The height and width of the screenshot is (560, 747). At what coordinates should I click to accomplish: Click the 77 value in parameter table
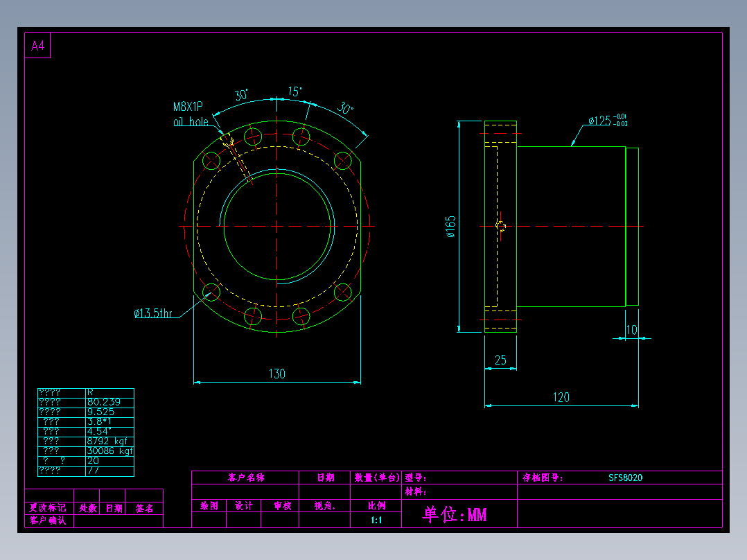click(93, 471)
